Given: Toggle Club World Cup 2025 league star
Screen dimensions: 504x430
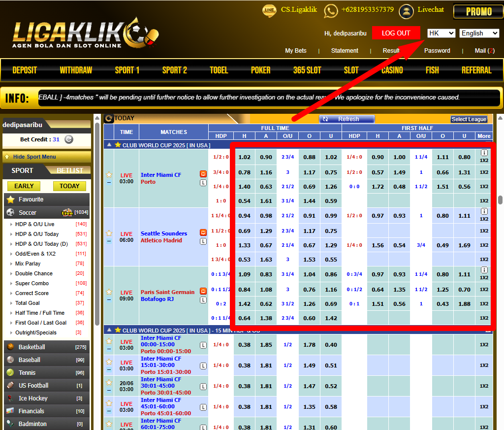Looking at the screenshot, I should click(118, 145).
